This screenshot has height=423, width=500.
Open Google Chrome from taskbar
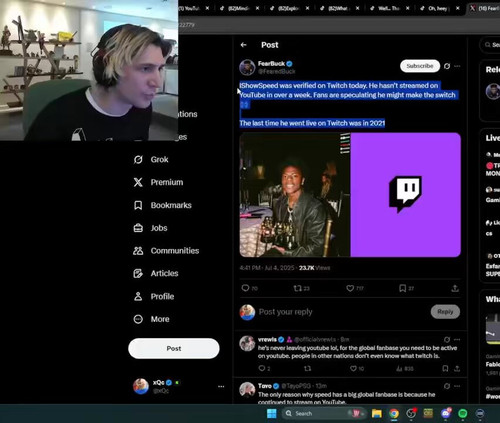click(394, 414)
